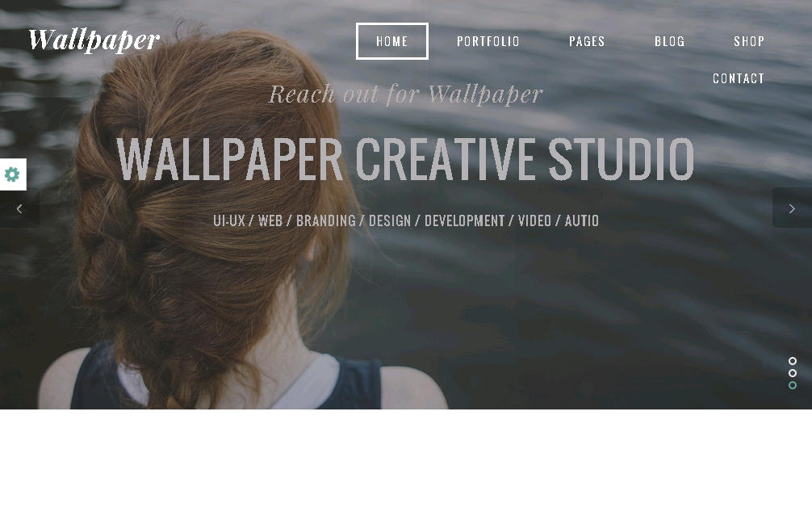Open the BLOG menu item
Image resolution: width=812 pixels, height=529 pixels.
(670, 41)
